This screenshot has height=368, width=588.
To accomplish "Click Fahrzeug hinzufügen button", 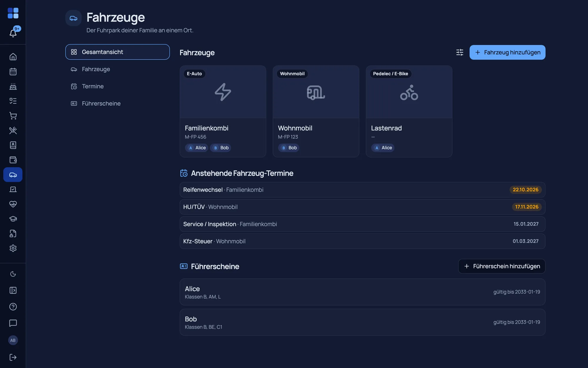I will (507, 52).
